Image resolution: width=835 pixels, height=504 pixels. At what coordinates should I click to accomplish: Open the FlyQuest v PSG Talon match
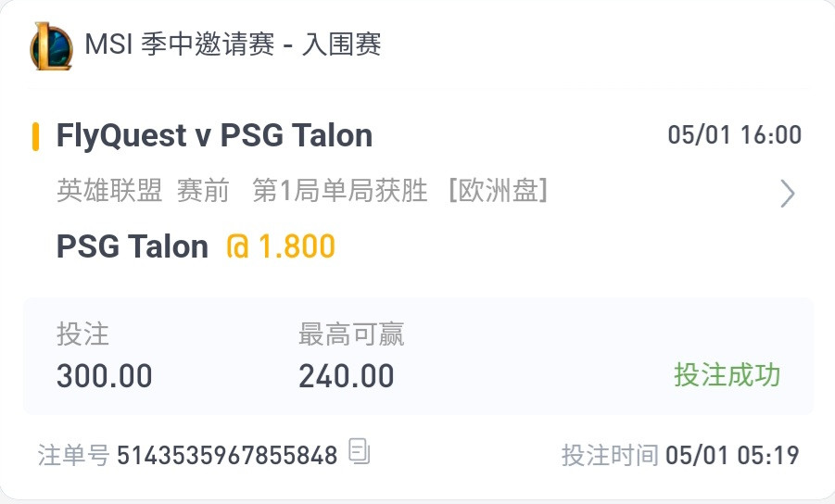[215, 135]
